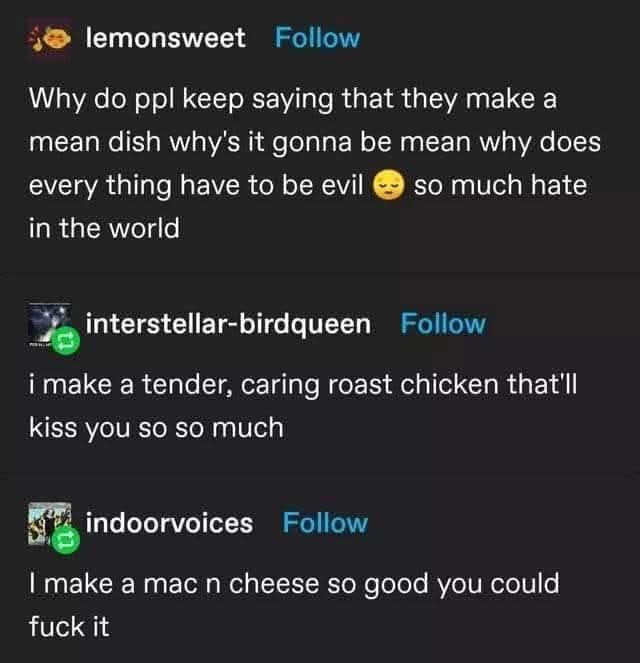Image resolution: width=640 pixels, height=663 pixels.
Task: Follow interstellar-birdqueen
Action: [x=443, y=324]
